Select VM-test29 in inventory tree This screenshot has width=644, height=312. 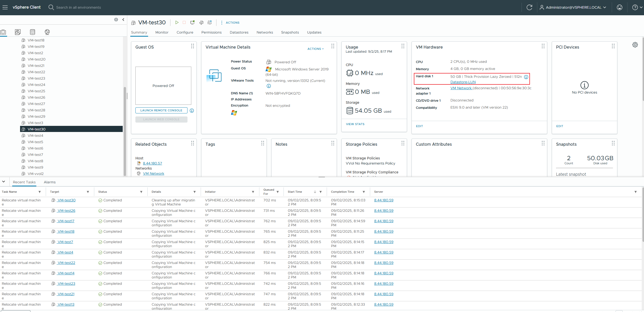[x=36, y=116]
